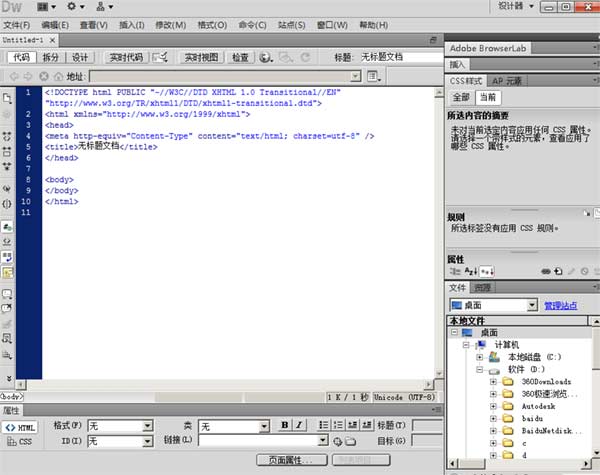Open the layout icon menu beside Dw logo
Viewport: 600px width, 475px height.
45,7
